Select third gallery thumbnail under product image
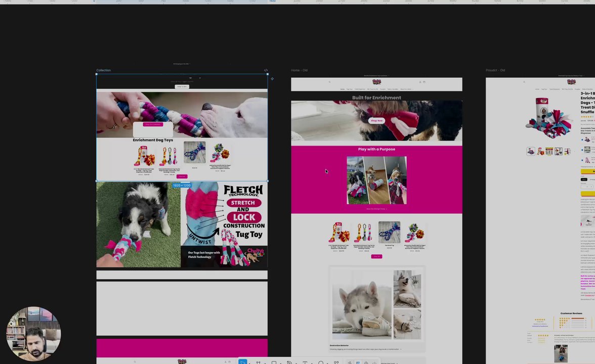This screenshot has width=595, height=364. tap(549, 151)
